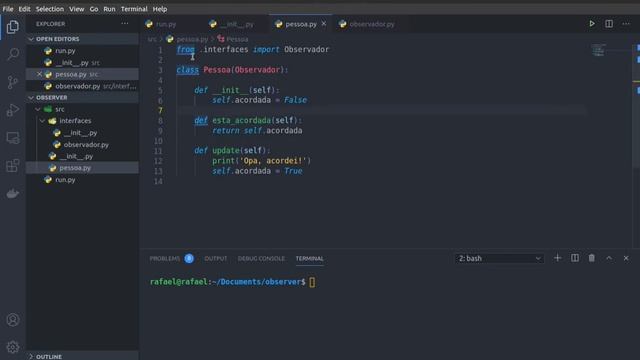Open the Edit menu

coord(24,9)
